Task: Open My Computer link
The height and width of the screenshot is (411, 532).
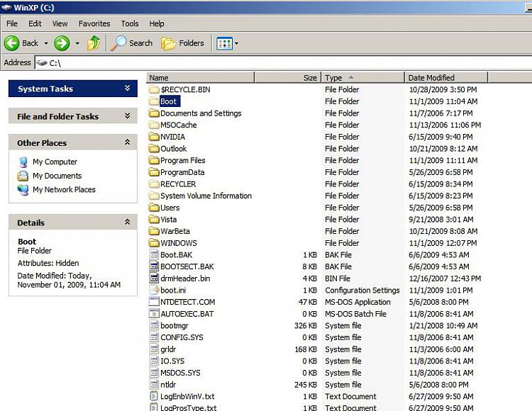Action: click(x=55, y=162)
